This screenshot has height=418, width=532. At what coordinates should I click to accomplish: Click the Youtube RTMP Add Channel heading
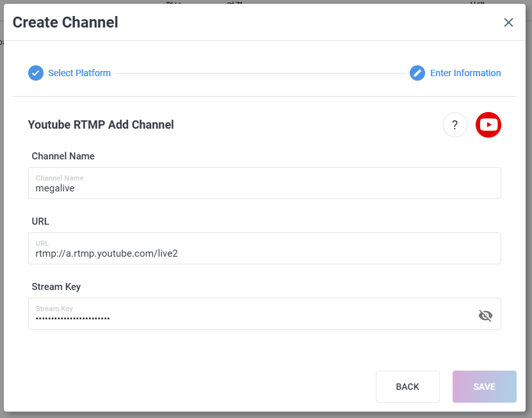pyautogui.click(x=101, y=125)
